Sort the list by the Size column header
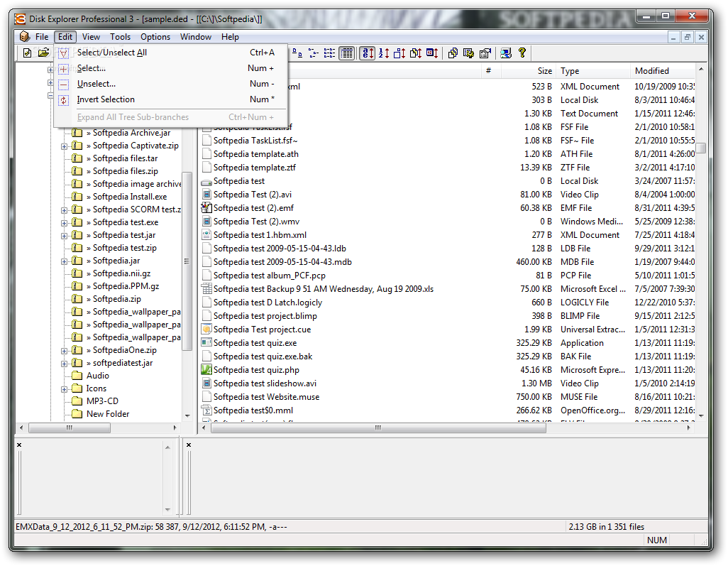Image resolution: width=728 pixels, height=566 pixels. 529,70
